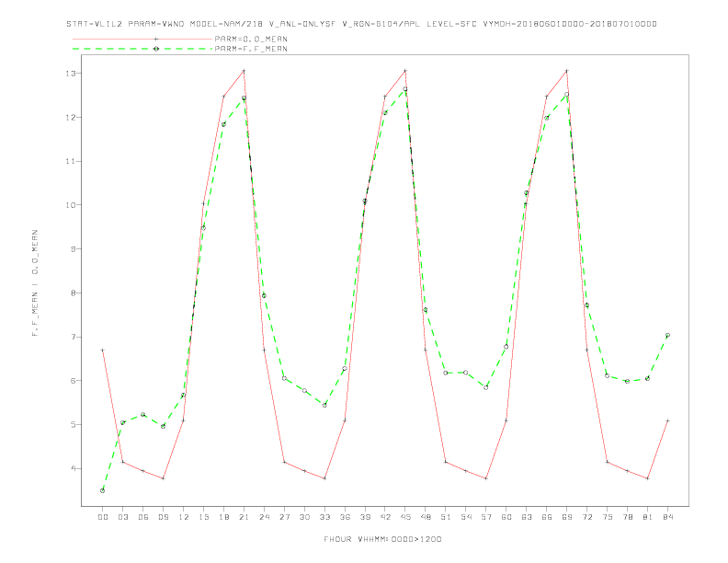Screen dimensions: 728x563
Task: Click the forecast-hour tick label 30
Action: coord(304,517)
